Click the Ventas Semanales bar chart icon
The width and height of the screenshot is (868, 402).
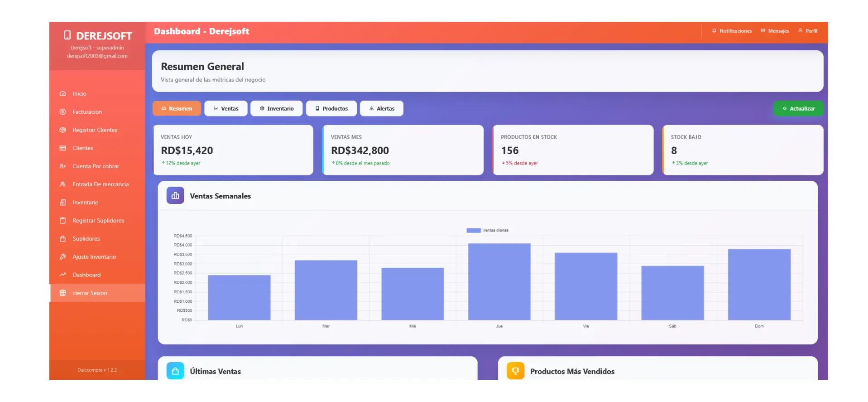175,196
